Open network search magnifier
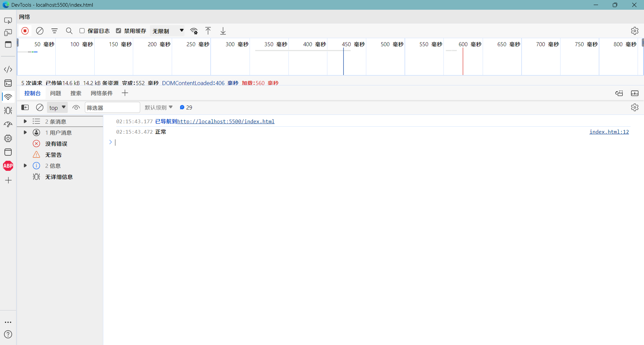 tap(69, 31)
